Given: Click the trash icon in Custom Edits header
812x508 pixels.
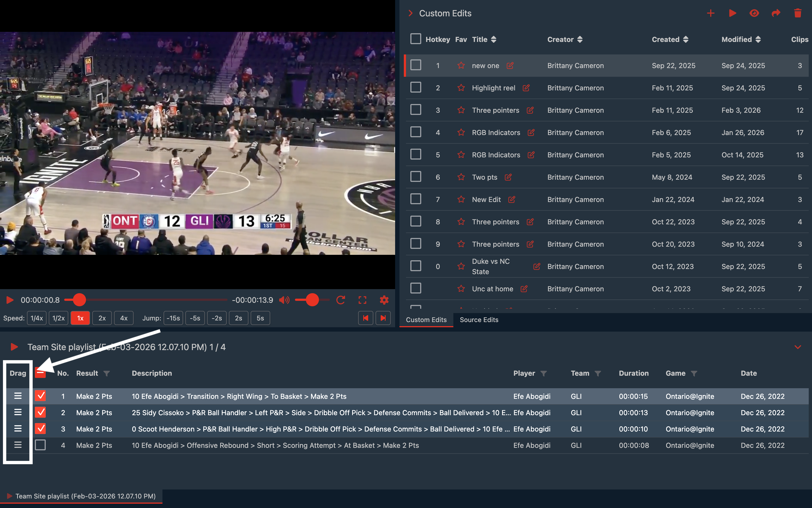Looking at the screenshot, I should pyautogui.click(x=798, y=13).
